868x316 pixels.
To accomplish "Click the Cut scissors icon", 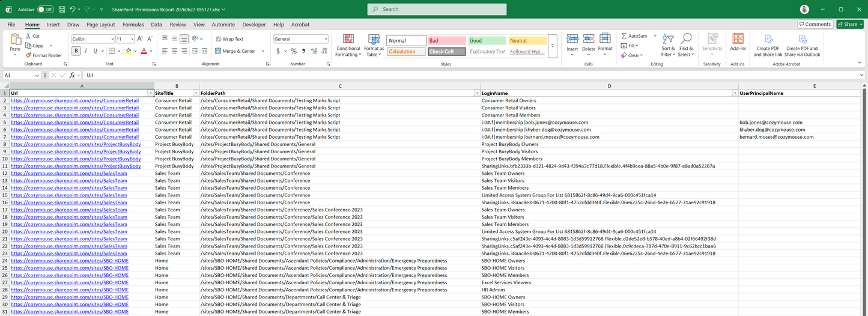I will click(x=28, y=36).
